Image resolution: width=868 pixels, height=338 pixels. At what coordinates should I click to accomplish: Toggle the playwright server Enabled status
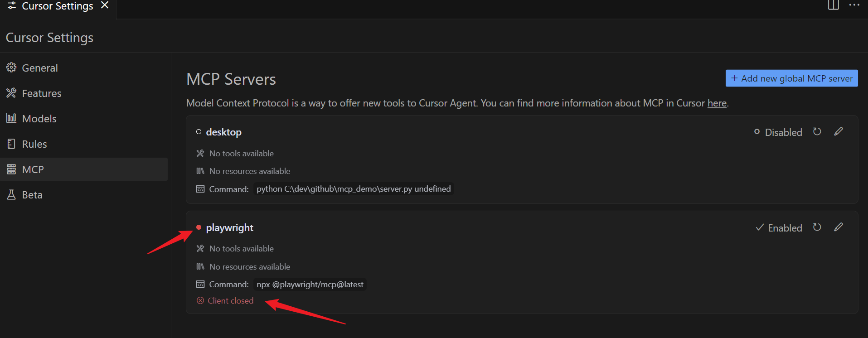779,228
